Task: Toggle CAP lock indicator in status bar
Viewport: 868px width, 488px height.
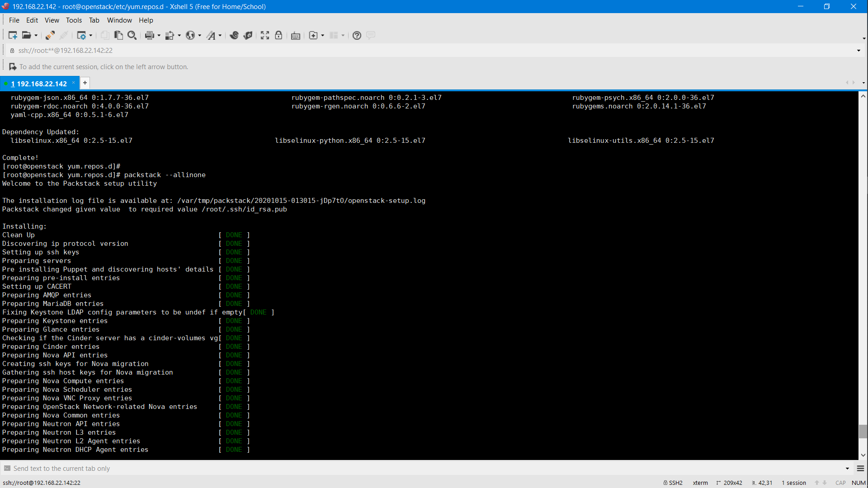Action: click(x=840, y=483)
